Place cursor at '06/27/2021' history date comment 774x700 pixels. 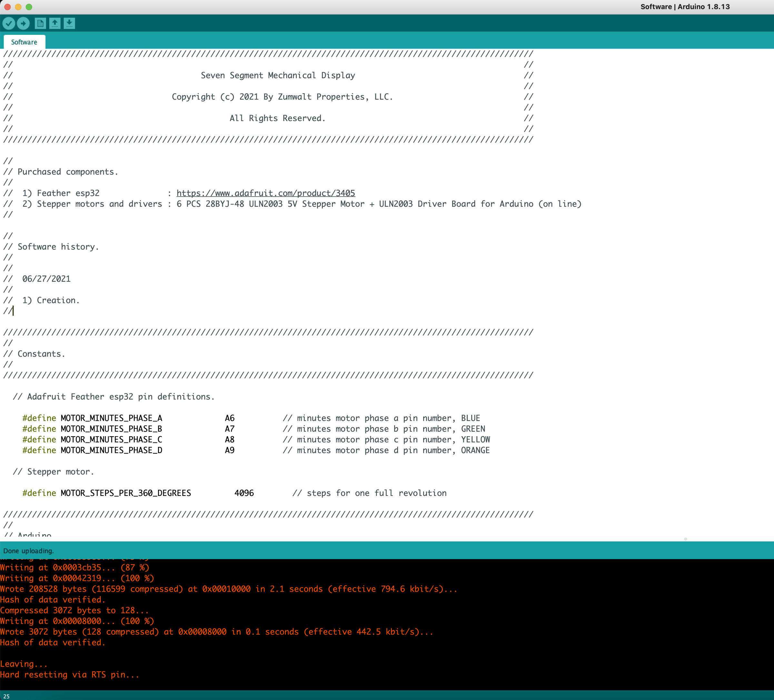coord(46,279)
